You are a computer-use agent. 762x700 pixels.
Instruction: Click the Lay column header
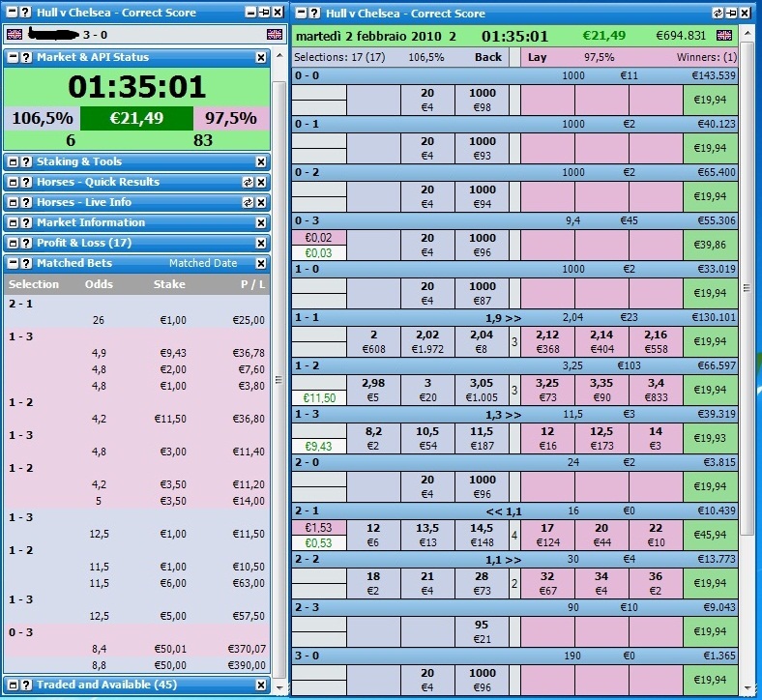pos(537,57)
